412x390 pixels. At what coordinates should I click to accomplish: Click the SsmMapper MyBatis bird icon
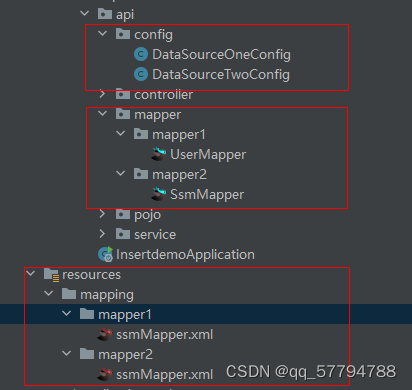[x=159, y=194]
